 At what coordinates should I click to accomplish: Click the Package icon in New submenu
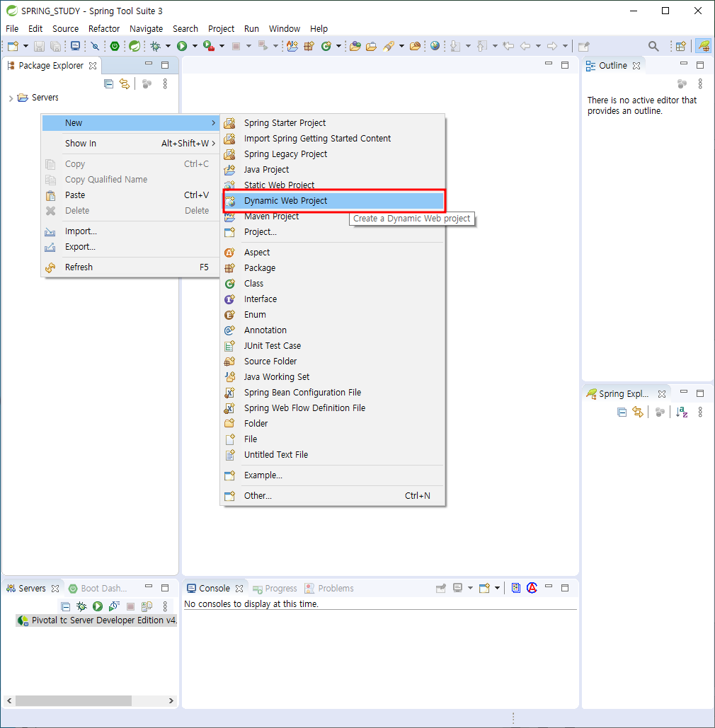pyautogui.click(x=230, y=268)
